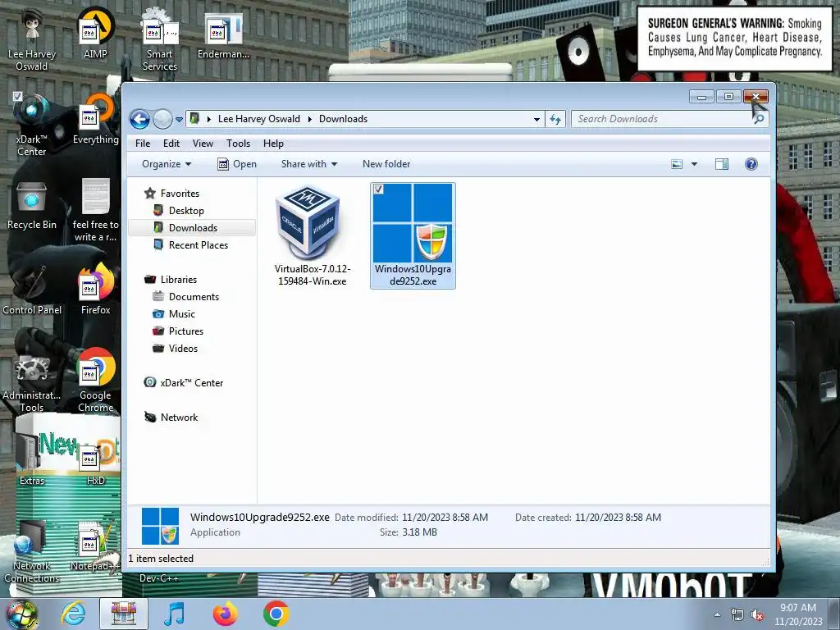Open the Edit menu
This screenshot has height=630, width=840.
(171, 144)
